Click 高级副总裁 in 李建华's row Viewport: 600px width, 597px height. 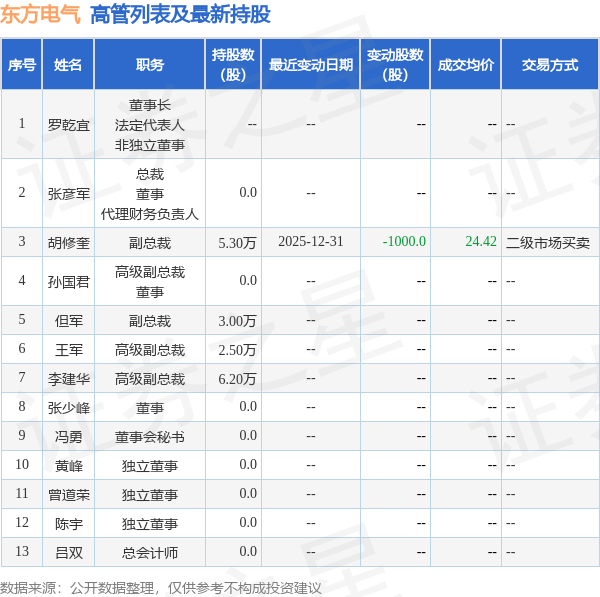[150, 379]
